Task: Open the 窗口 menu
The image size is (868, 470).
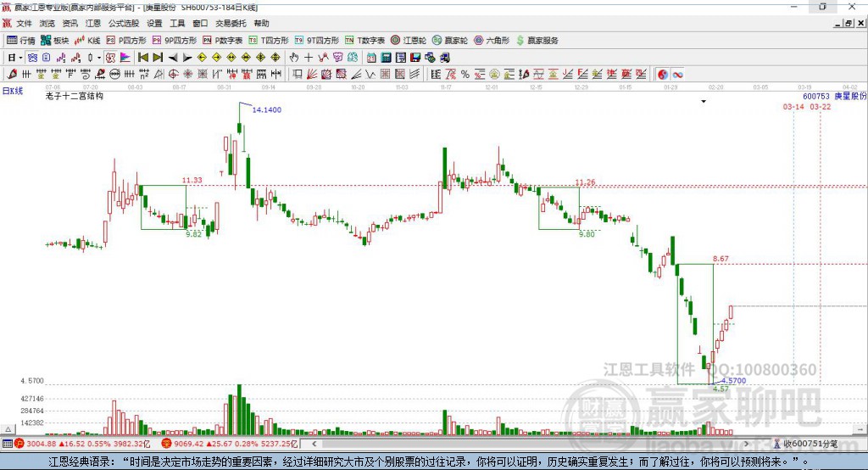Action: tap(200, 23)
